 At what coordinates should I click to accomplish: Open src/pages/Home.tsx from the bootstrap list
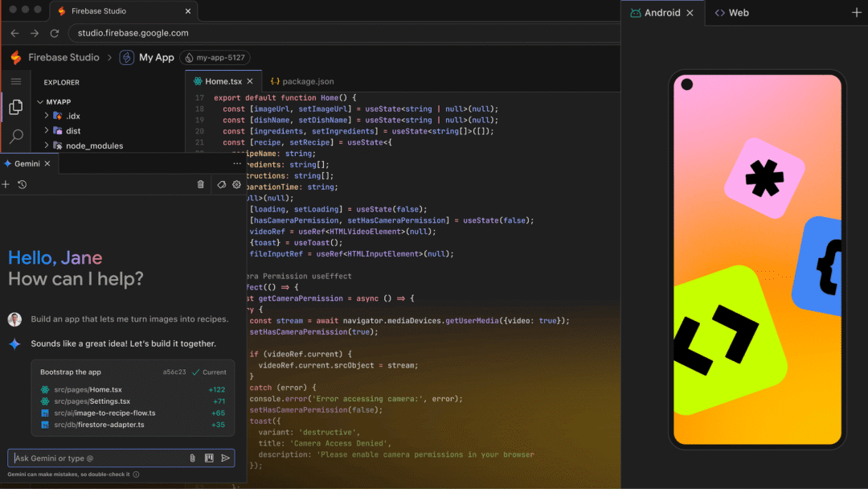pyautogui.click(x=88, y=389)
